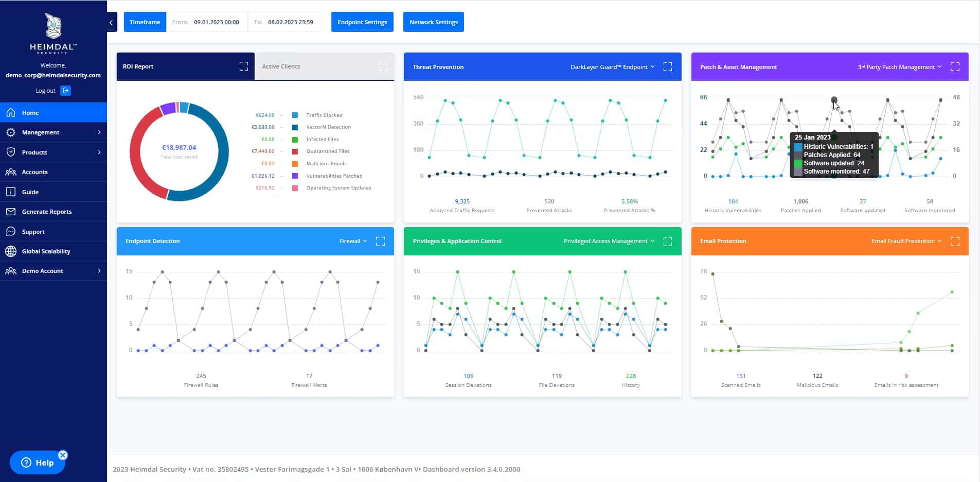
Task: Open the Firewall dropdown in Endpoint Detection
Action: point(353,240)
